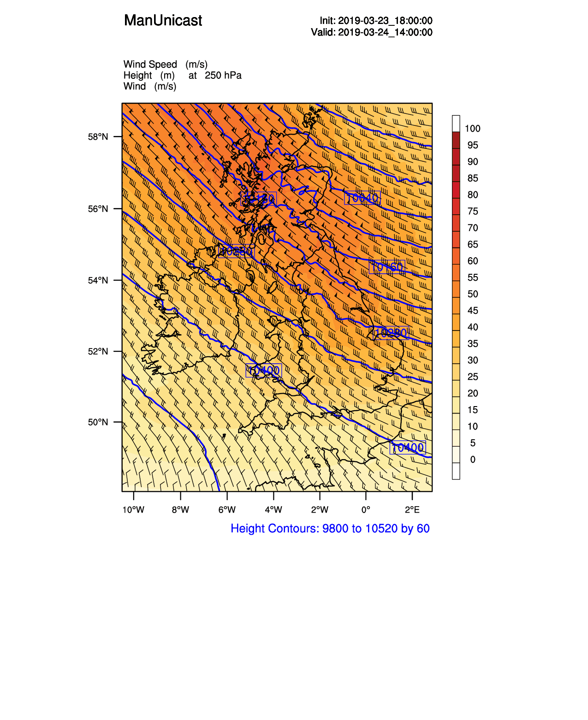
Task: Click the Wind (m/s) legend line
Action: [150, 86]
